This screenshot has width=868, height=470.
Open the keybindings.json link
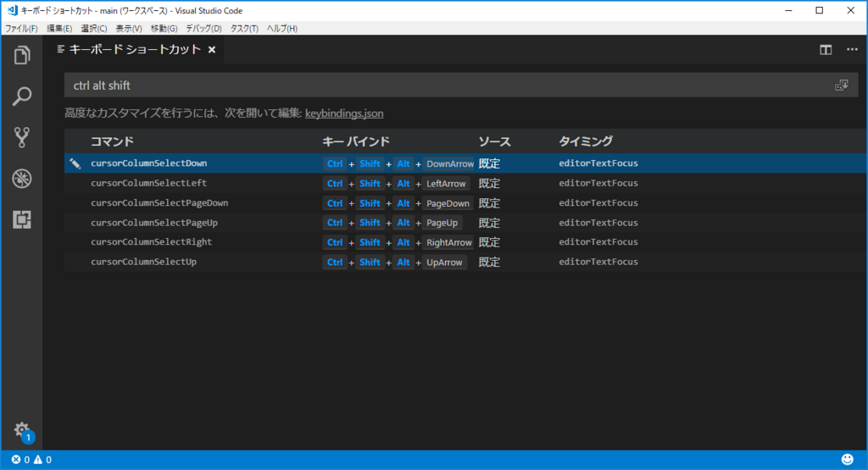[x=344, y=113]
